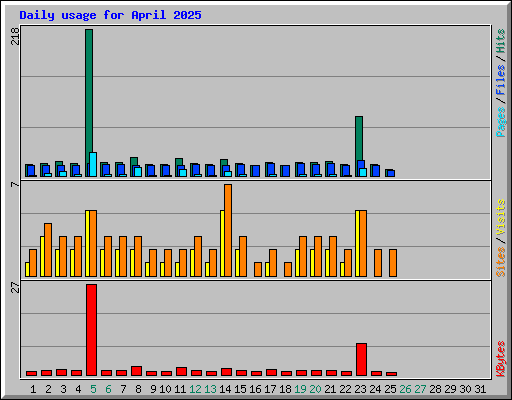Click the Files legend label
Screen dimensions: 512x400
point(500,80)
